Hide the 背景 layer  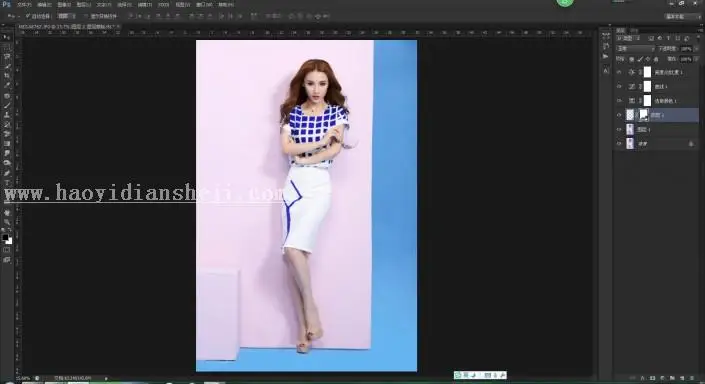click(619, 144)
